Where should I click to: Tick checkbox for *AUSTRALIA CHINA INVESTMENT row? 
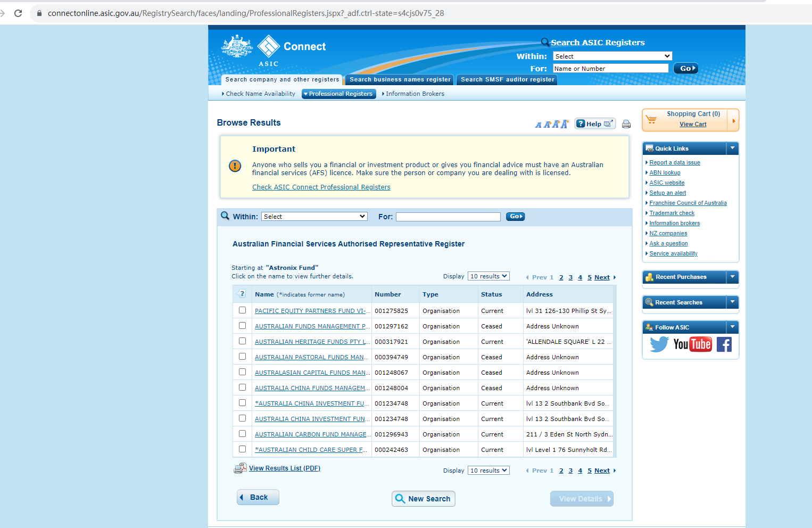(x=243, y=403)
